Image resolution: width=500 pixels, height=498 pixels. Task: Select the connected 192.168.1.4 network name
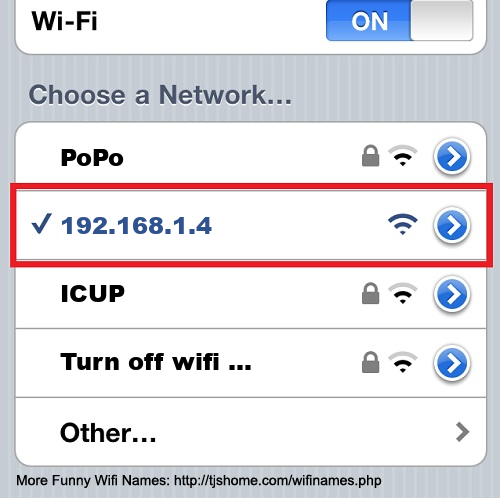click(x=136, y=226)
